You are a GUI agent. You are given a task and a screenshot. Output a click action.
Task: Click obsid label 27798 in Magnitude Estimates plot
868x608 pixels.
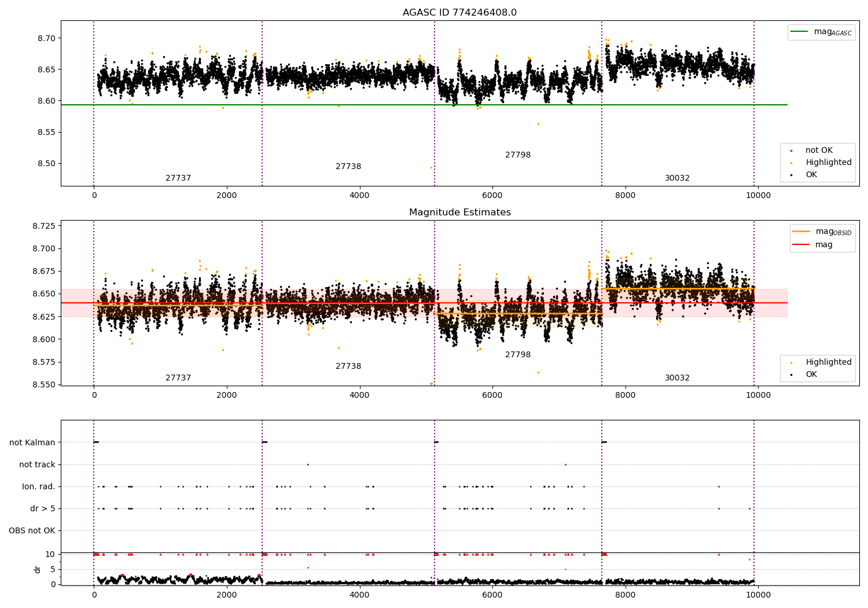[518, 355]
